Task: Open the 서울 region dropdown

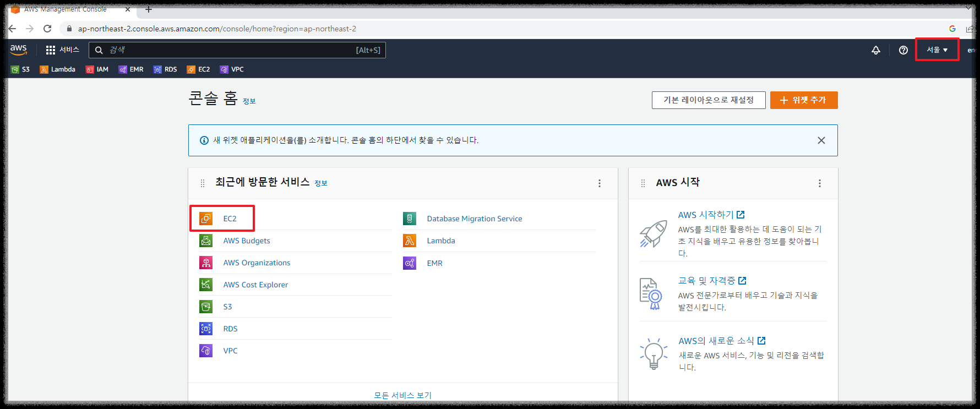Action: point(937,50)
